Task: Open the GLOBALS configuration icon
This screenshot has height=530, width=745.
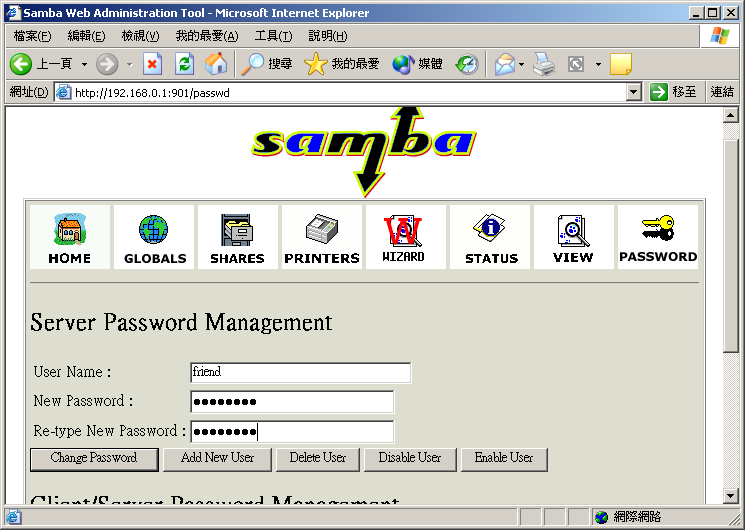Action: coord(154,238)
